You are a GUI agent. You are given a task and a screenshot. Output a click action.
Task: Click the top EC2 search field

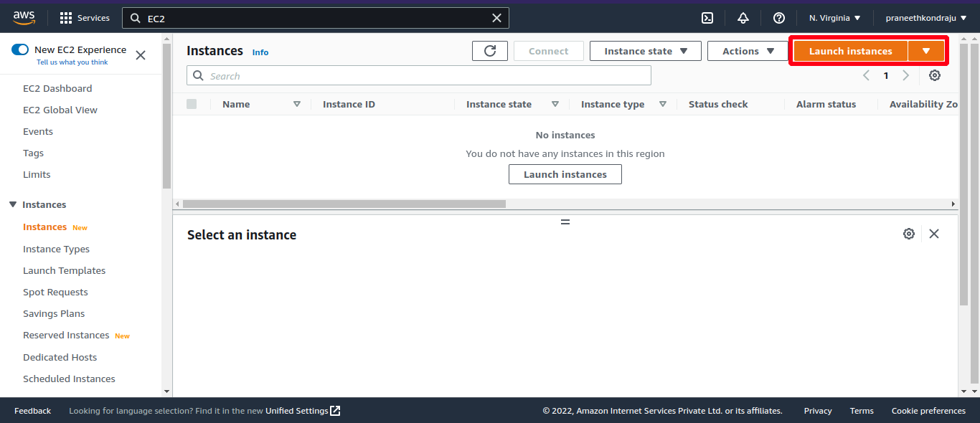click(x=316, y=18)
